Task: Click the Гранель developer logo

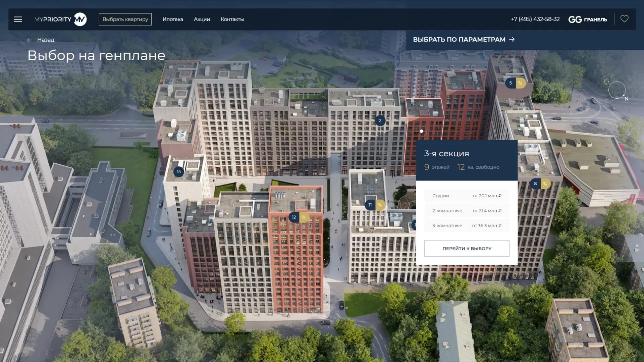Action: click(x=588, y=19)
